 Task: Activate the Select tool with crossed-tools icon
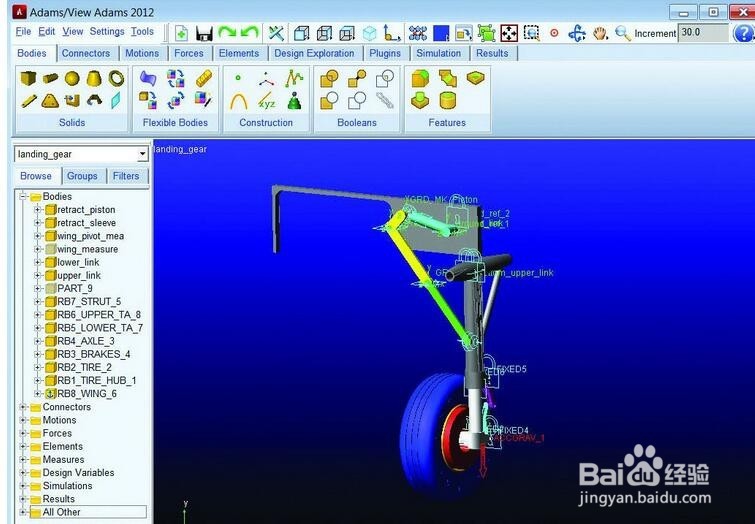(x=276, y=33)
